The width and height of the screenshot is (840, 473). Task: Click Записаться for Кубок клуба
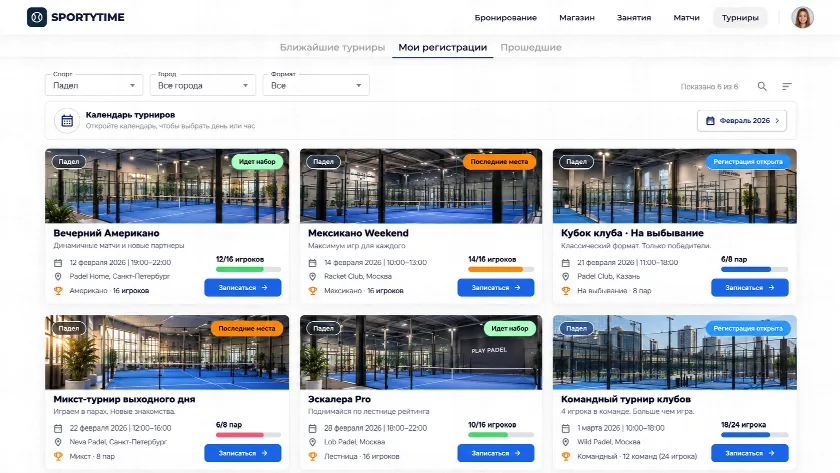[x=749, y=288]
